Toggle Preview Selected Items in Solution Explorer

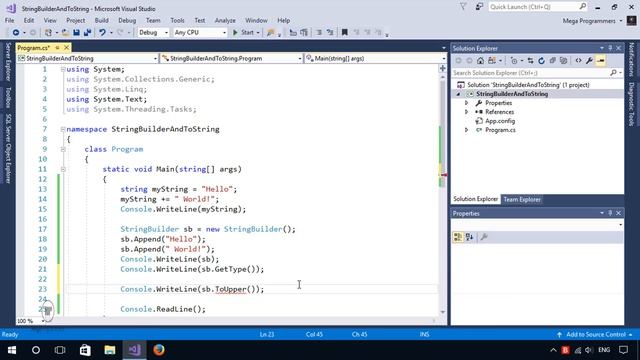coord(600,61)
